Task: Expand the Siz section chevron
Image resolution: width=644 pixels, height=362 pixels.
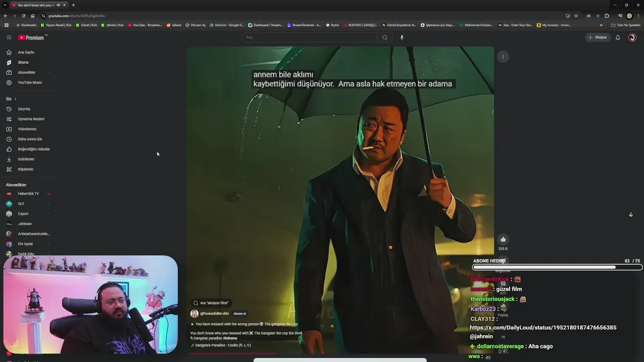Action: point(15,99)
